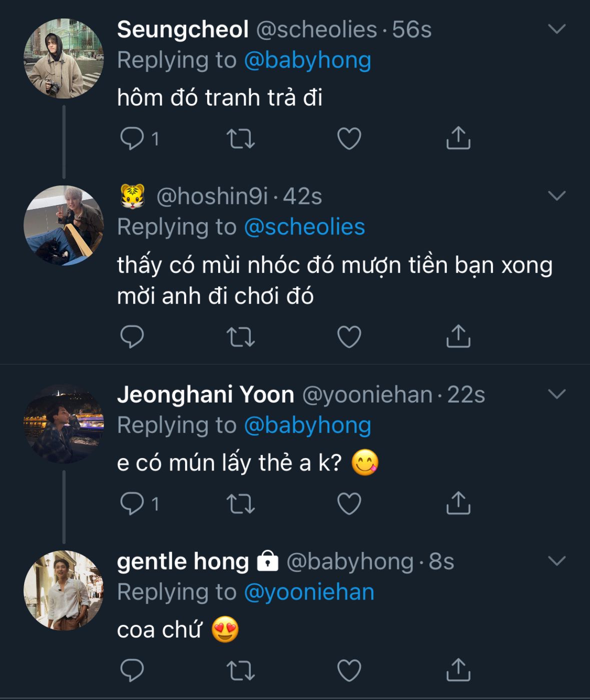This screenshot has width=590, height=700.
Task: Like the @hoshin9i tweet
Action: pos(349,336)
